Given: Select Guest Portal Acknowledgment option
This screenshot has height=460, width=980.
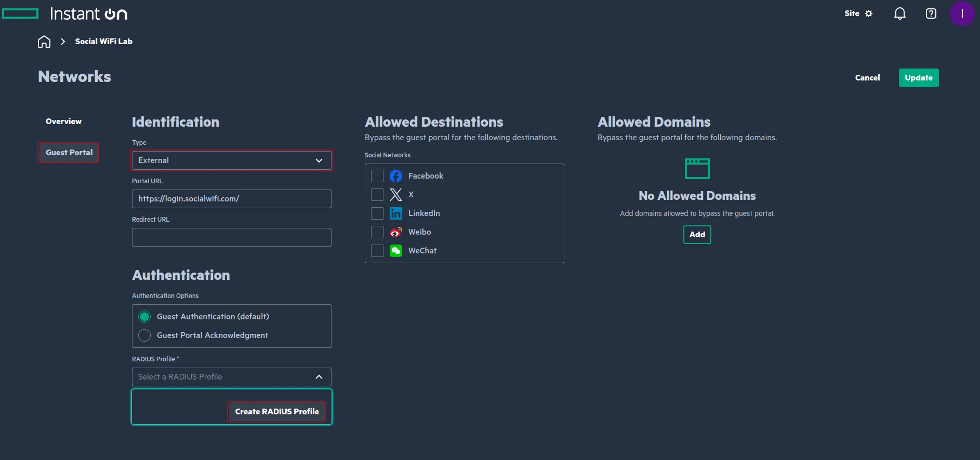Looking at the screenshot, I should coord(144,335).
